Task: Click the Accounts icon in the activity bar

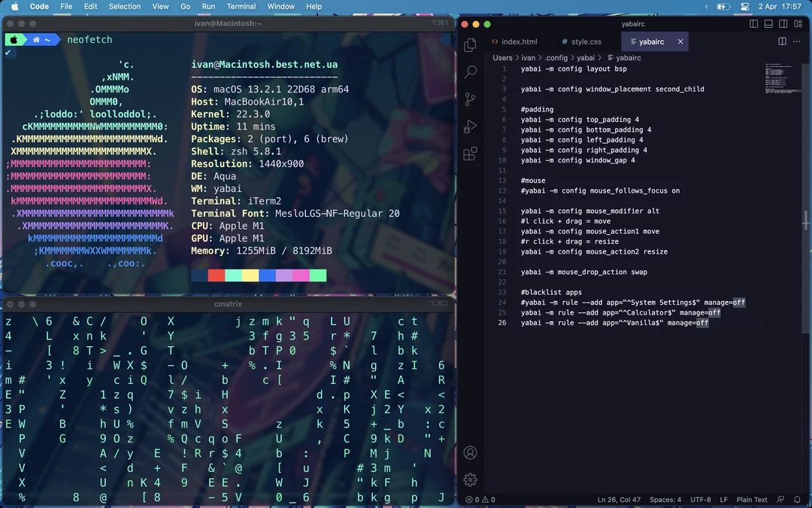Action: pyautogui.click(x=470, y=452)
